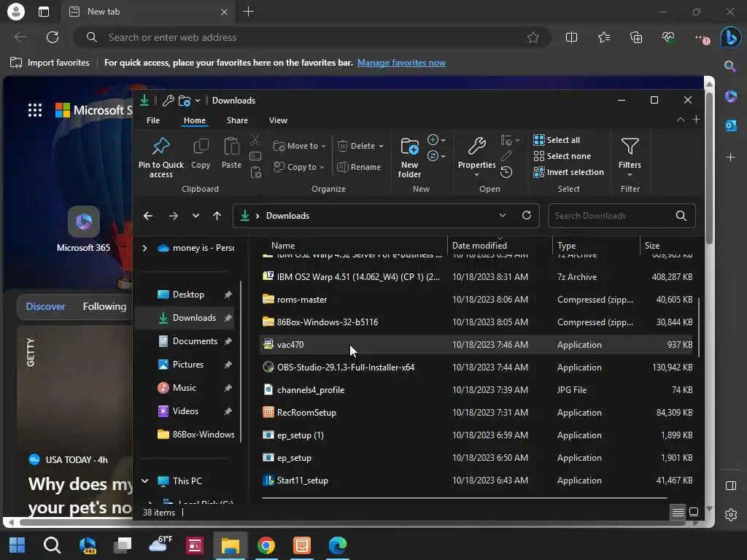747x560 pixels.
Task: Refresh the Downloads folder view
Action: click(527, 215)
